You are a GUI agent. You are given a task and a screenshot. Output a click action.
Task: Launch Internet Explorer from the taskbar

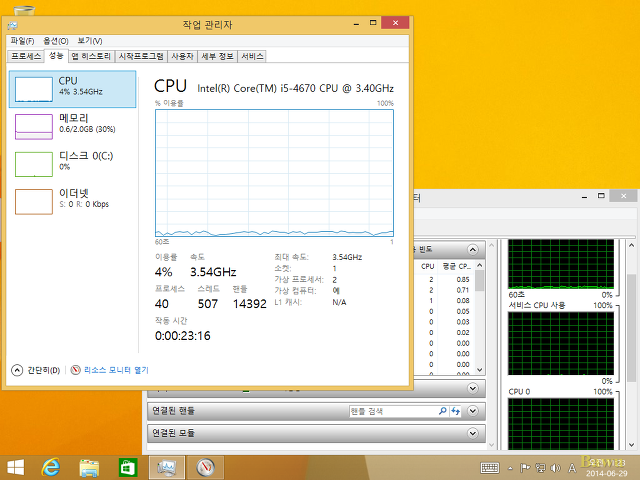(x=51, y=467)
